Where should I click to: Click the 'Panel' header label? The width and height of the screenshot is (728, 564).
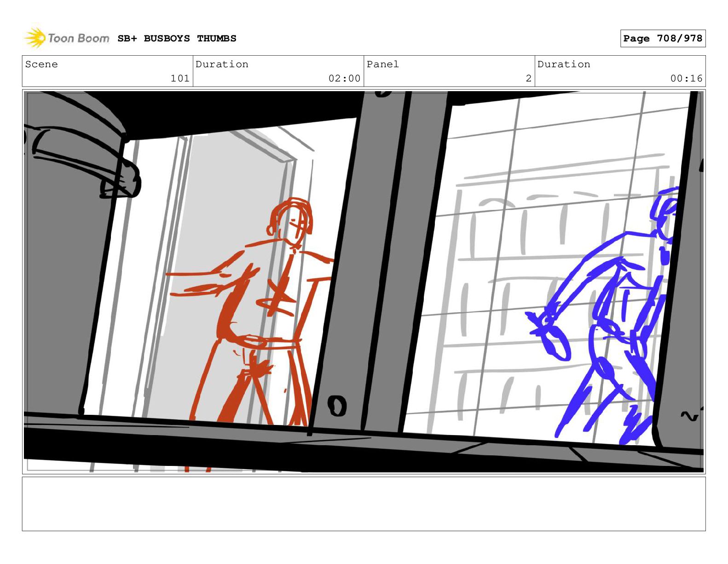click(382, 64)
